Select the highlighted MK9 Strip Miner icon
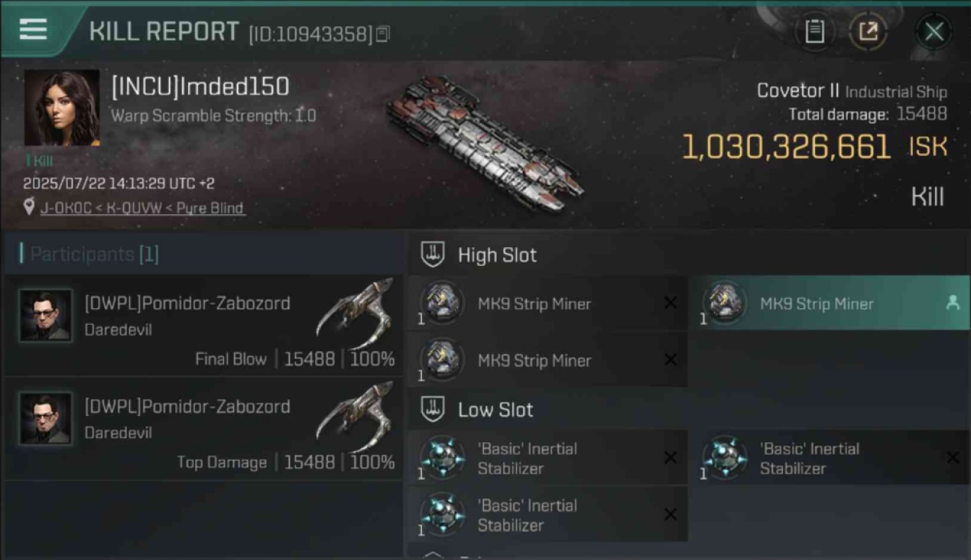 pyautogui.click(x=725, y=303)
